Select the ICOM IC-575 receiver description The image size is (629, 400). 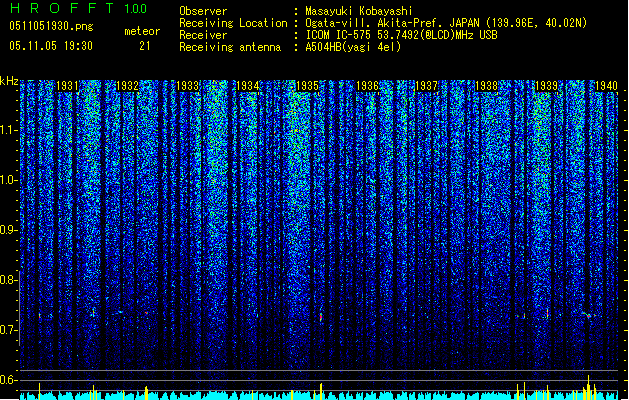tap(401, 35)
